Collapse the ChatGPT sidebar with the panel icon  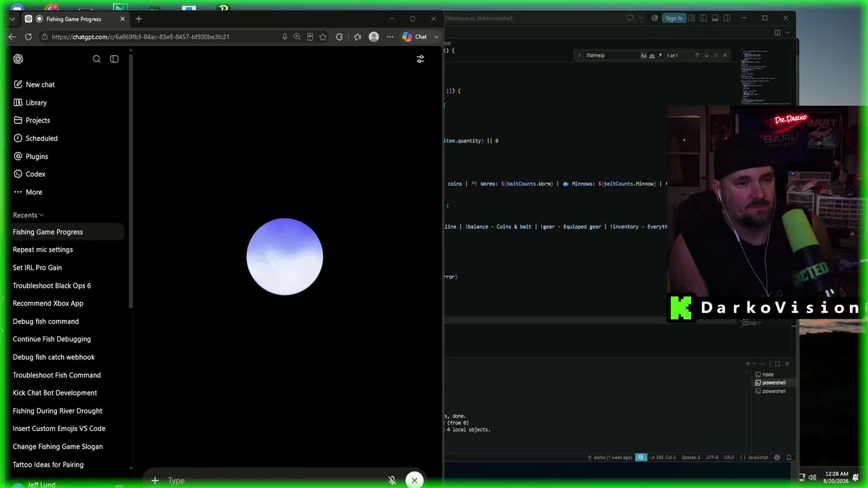coord(114,60)
